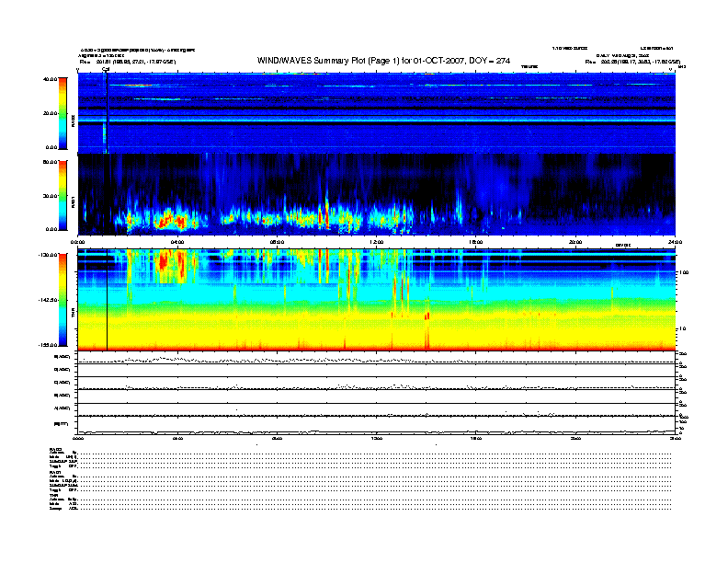The width and height of the screenshot is (728, 563).
Task: Click the 10 frequency label beside TNR
Action: (682, 329)
